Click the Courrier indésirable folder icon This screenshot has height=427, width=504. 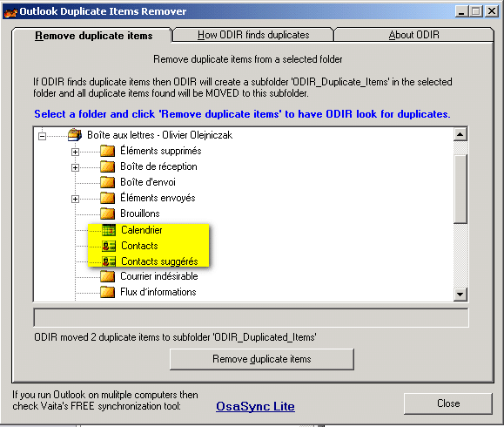[x=107, y=276]
